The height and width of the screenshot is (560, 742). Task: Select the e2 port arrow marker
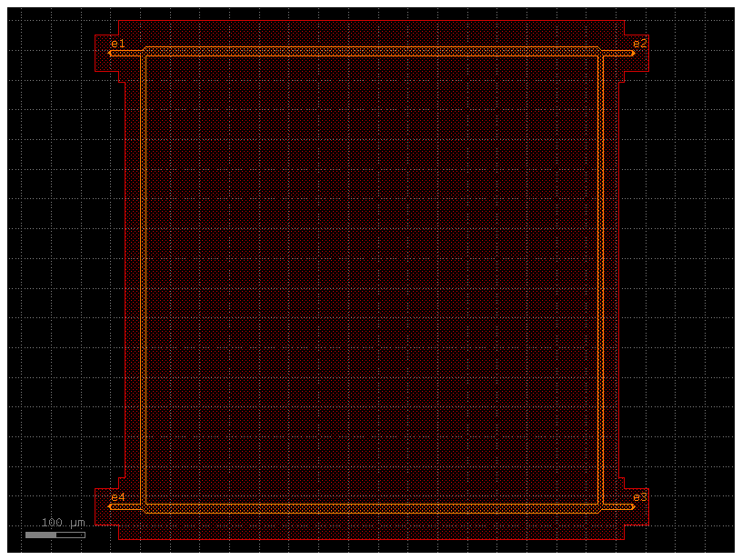(633, 53)
